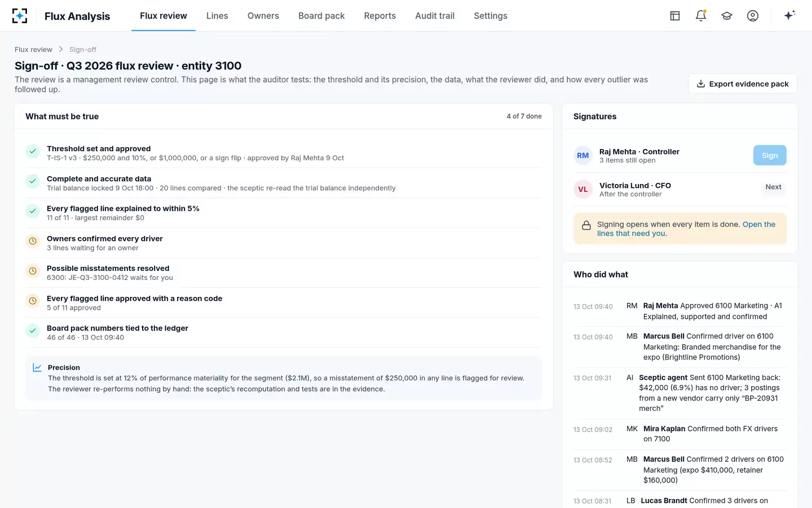
Task: Click activity entry Raj Mehta Approved 6100 Marketing
Action: pos(679,311)
